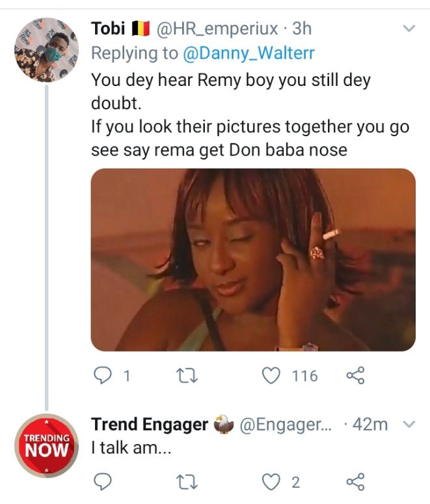Expand Trend Engager's tweet options menu

409,425
